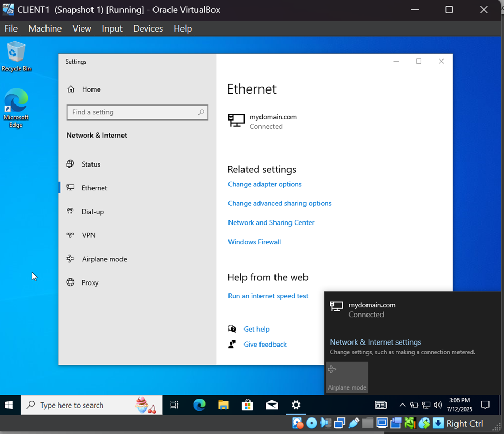Click the VirtualBox display indicator
Screen dimensions: 504x434
[382, 423]
